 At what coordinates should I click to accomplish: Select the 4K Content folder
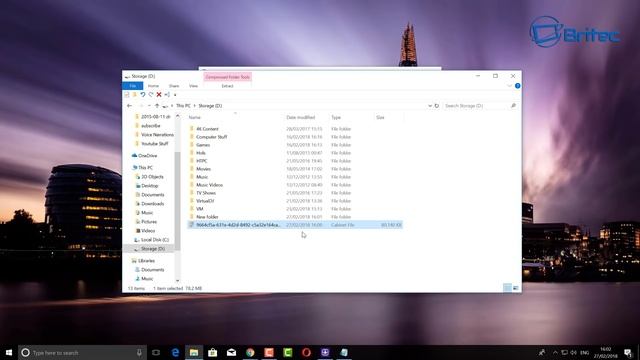(x=207, y=129)
